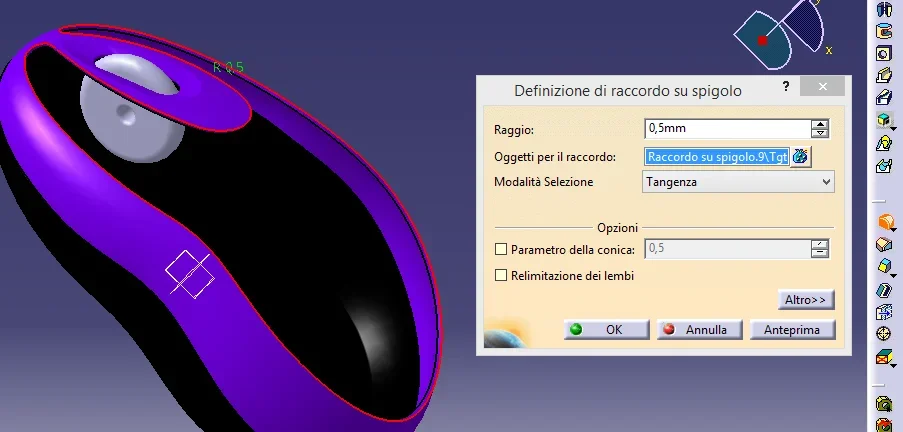Enable the Parametro della conica checkbox
Viewport: 903px width, 432px height.
pos(502,249)
